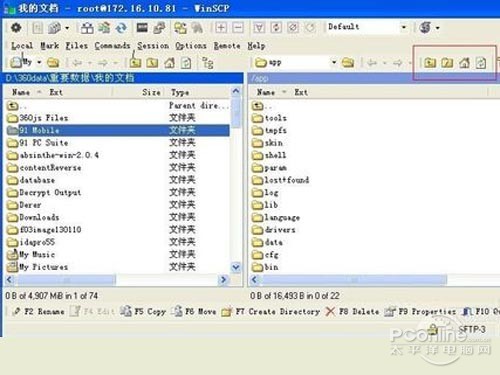
Task: Open the Session menu
Action: coord(153,46)
